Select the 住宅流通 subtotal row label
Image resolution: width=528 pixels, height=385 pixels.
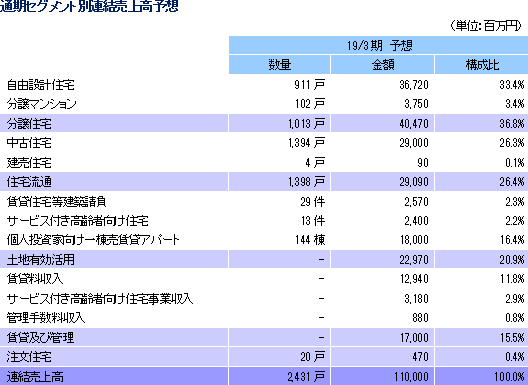(29, 182)
